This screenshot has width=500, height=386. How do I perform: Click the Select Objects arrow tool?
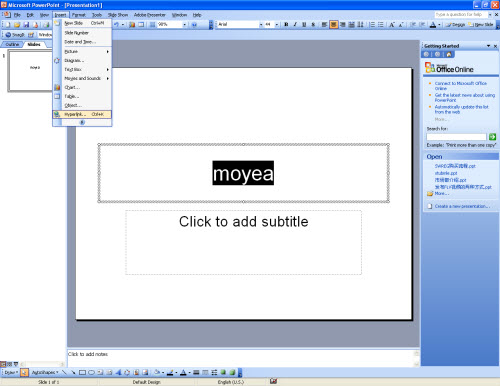(x=24, y=372)
